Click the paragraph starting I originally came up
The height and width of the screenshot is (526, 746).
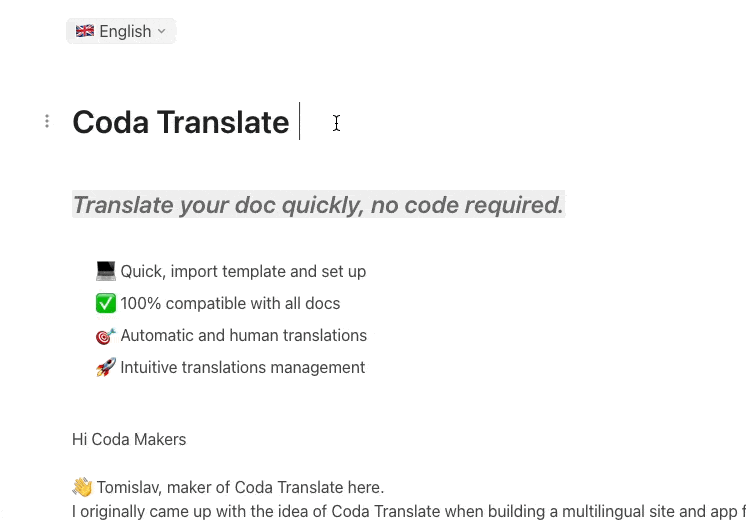409,511
